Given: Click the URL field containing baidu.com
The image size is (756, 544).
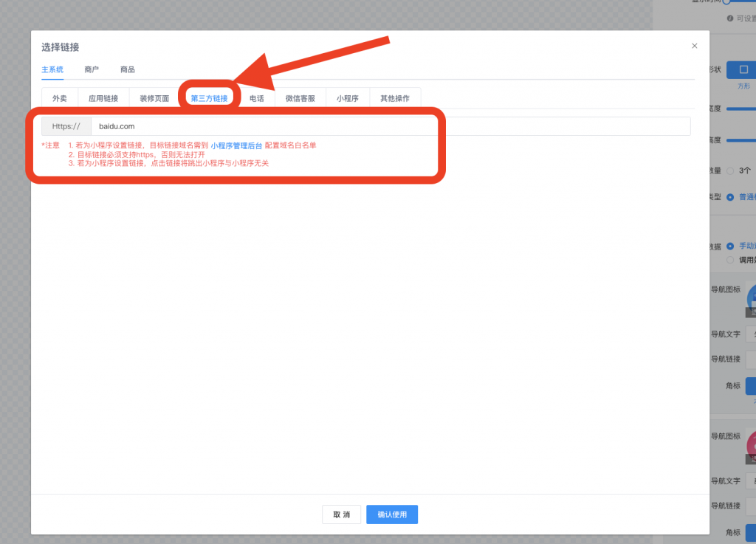Looking at the screenshot, I should pos(390,126).
